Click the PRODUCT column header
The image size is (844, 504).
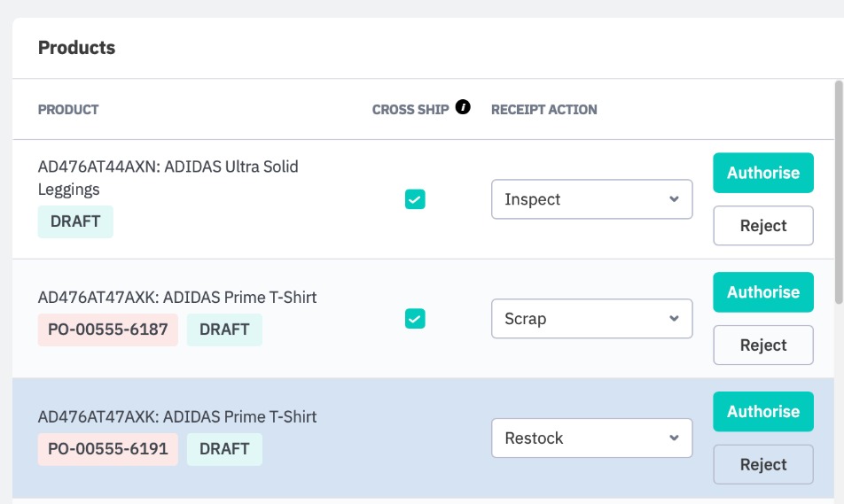click(68, 110)
